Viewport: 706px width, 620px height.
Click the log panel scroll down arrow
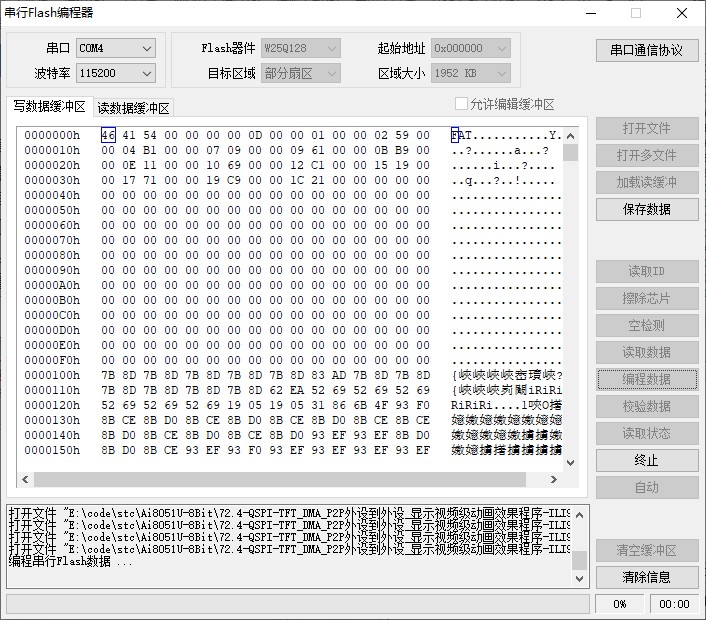[580, 579]
